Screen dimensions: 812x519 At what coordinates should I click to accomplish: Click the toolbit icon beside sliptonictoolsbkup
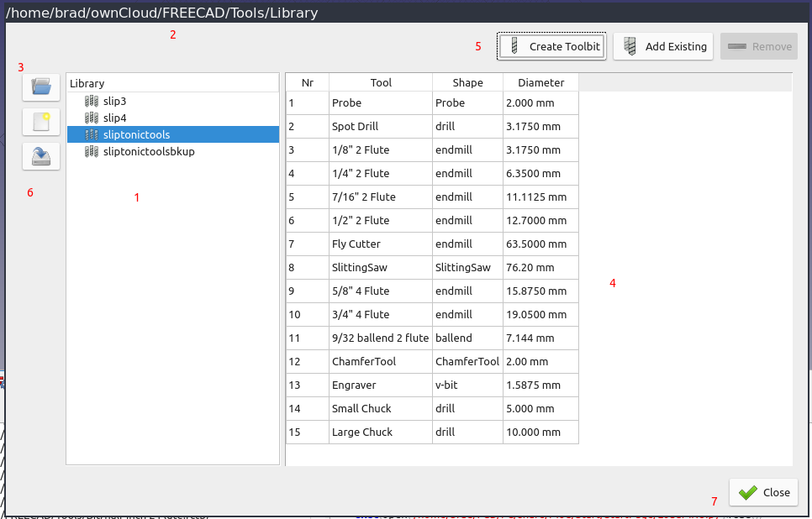92,152
